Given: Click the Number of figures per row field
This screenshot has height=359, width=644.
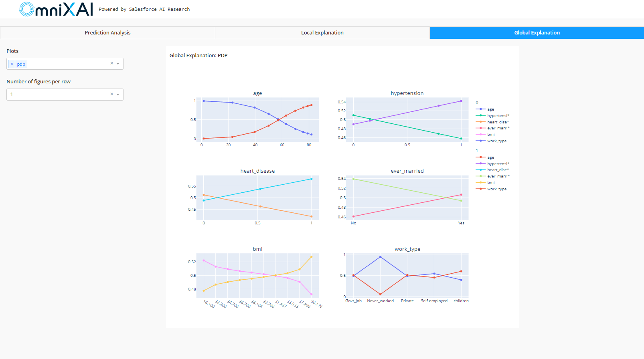Looking at the screenshot, I should pos(65,95).
